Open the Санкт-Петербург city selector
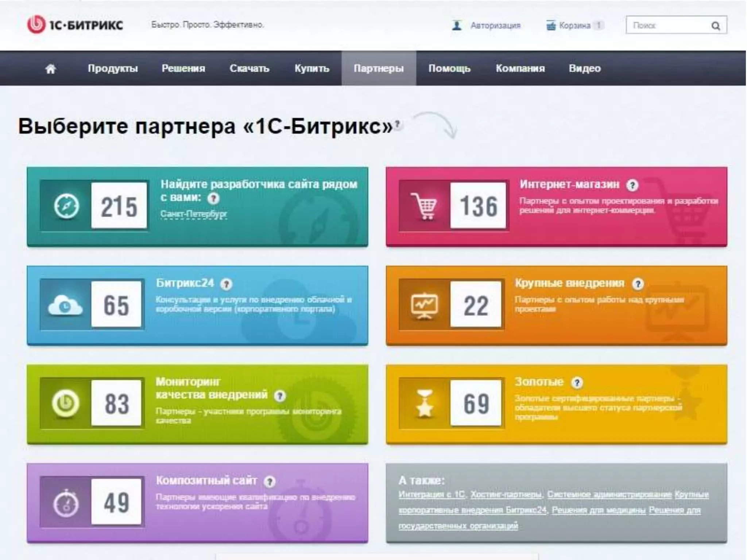 [x=194, y=214]
